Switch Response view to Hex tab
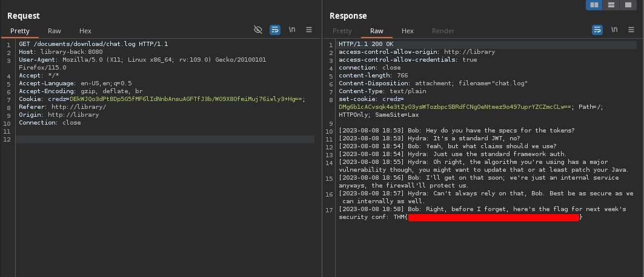The image size is (644, 277). click(x=408, y=31)
